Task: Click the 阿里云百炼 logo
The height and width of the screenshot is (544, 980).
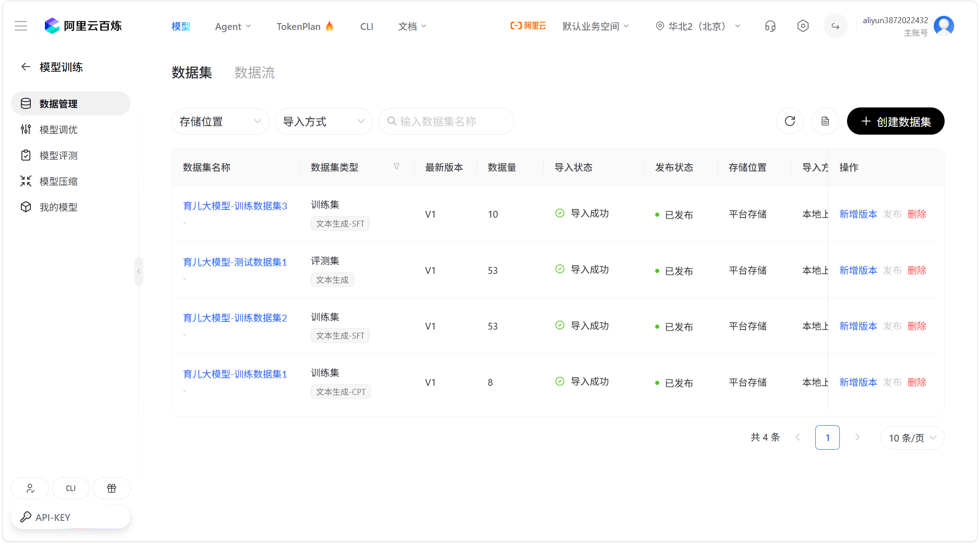Action: coord(83,26)
